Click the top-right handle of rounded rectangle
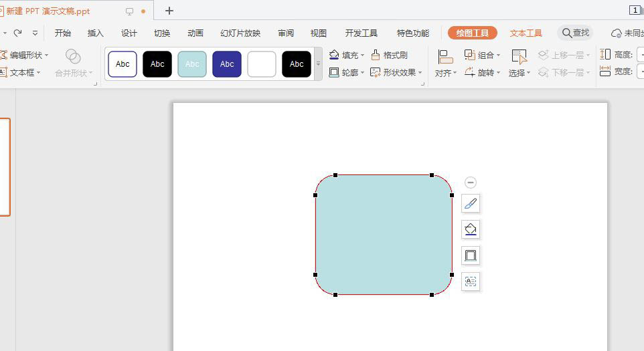Image resolution: width=644 pixels, height=351 pixels. coord(432,175)
